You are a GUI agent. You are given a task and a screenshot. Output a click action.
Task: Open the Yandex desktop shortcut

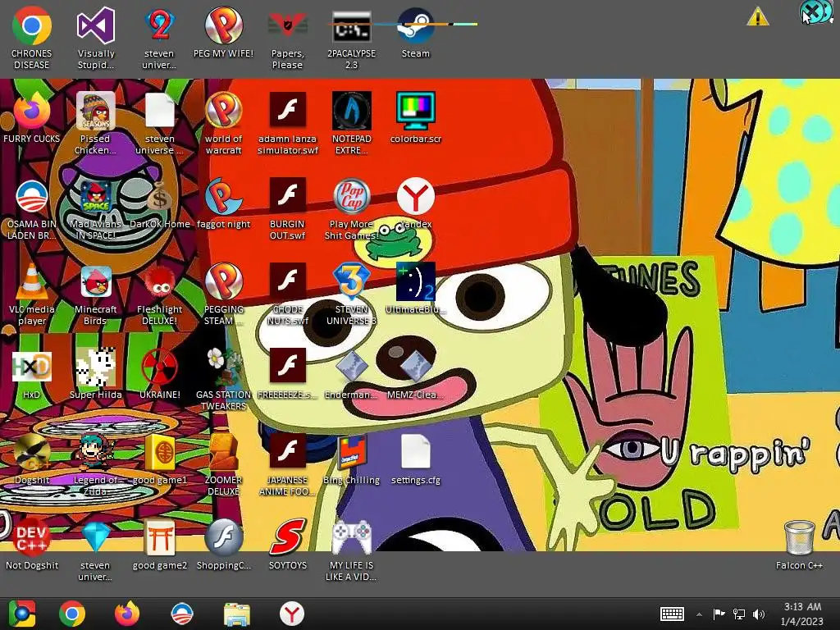point(416,196)
